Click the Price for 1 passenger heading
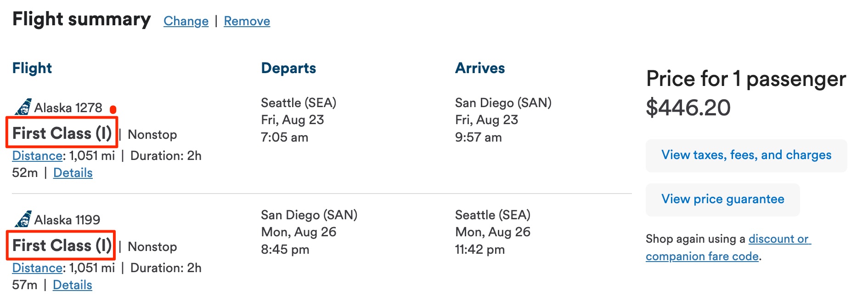The image size is (868, 308). pyautogui.click(x=745, y=79)
